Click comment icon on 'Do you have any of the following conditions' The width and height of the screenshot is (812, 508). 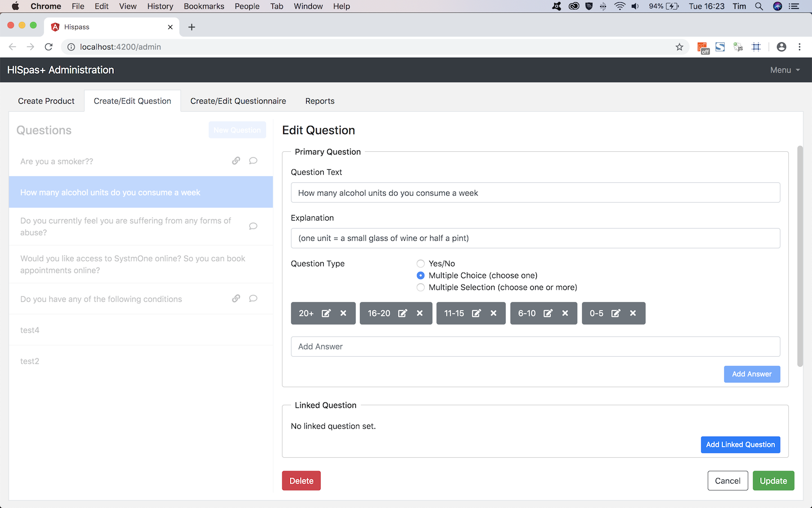[253, 299]
